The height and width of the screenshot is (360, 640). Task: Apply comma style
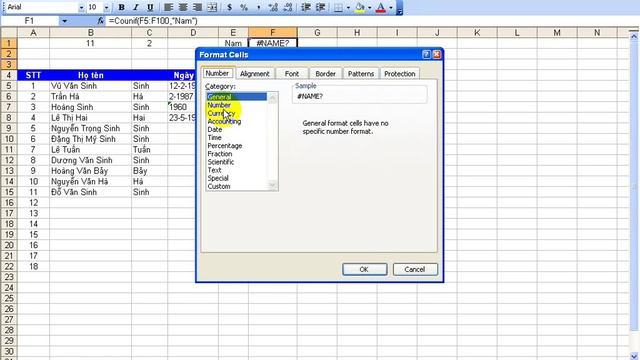258,7
